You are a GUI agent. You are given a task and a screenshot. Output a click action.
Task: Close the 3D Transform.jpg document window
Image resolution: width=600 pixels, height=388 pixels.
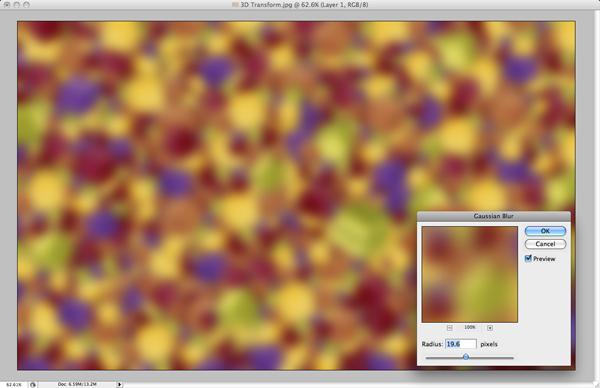tap(7, 5)
